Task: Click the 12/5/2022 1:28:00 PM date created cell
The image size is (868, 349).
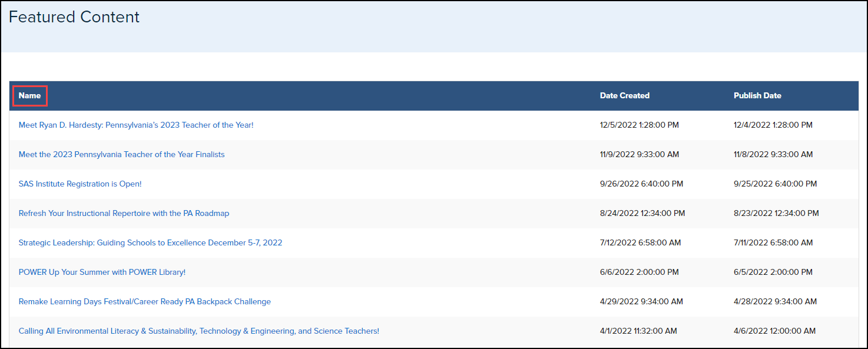Action: click(x=639, y=125)
